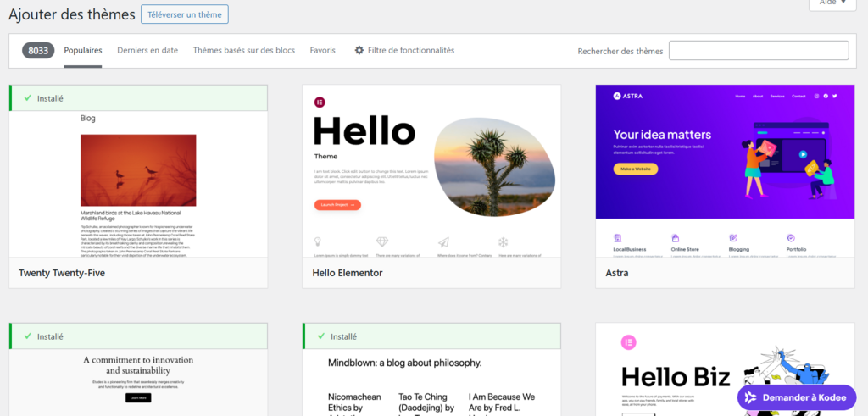Select the Populaires tab

point(83,51)
